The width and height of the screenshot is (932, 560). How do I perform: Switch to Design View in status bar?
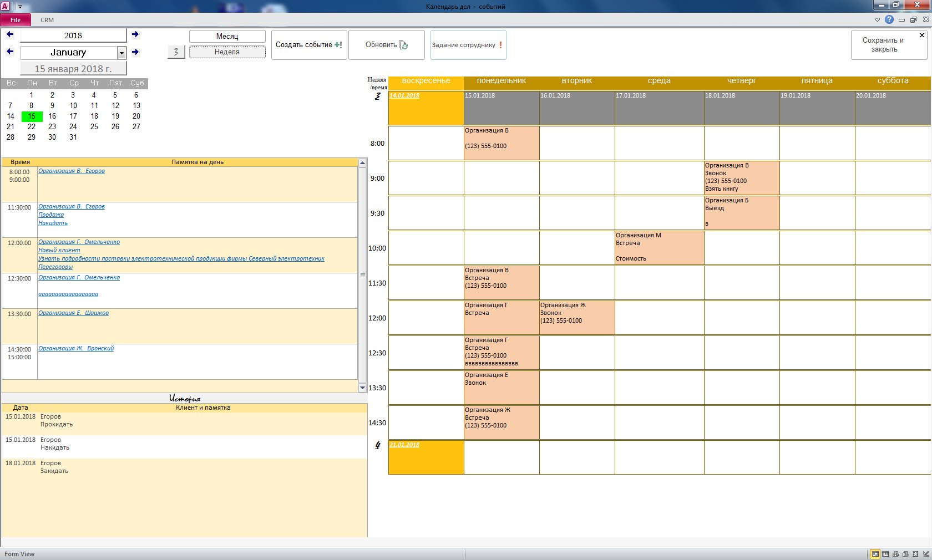925,554
